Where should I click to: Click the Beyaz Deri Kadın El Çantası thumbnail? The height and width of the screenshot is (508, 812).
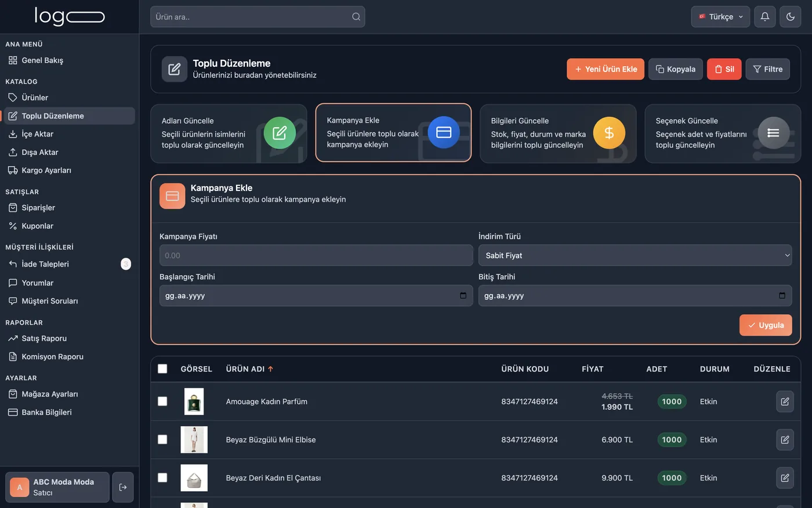[194, 478]
